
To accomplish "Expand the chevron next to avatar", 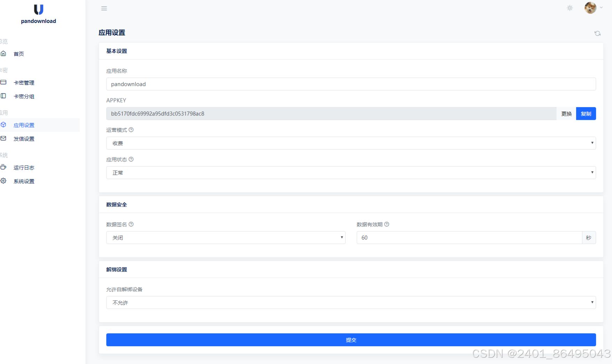I will pos(601,7).
